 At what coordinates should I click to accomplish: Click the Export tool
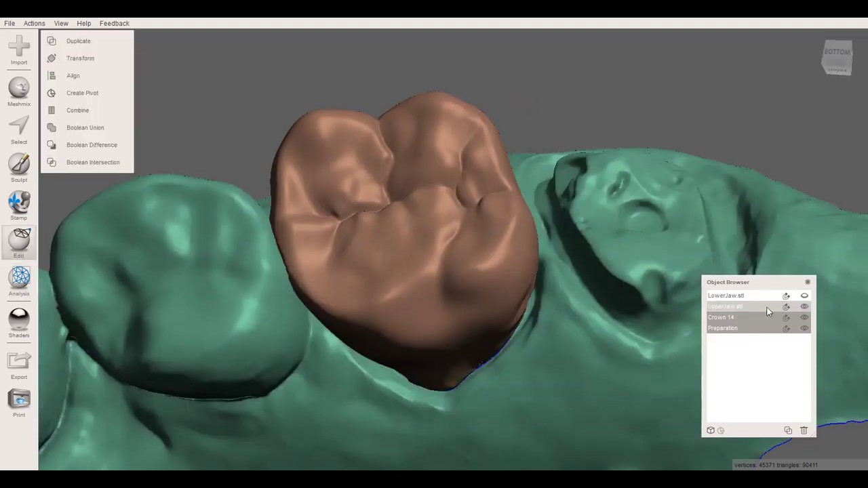tap(19, 365)
